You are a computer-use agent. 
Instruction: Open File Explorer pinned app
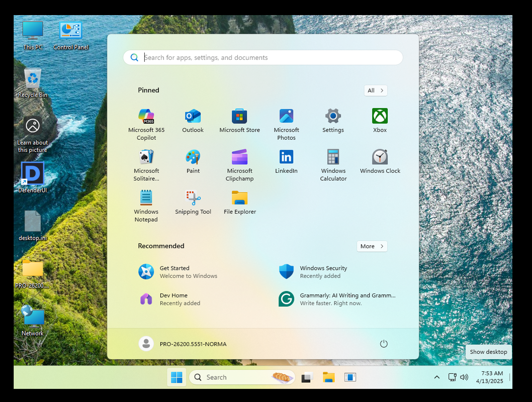point(239,203)
